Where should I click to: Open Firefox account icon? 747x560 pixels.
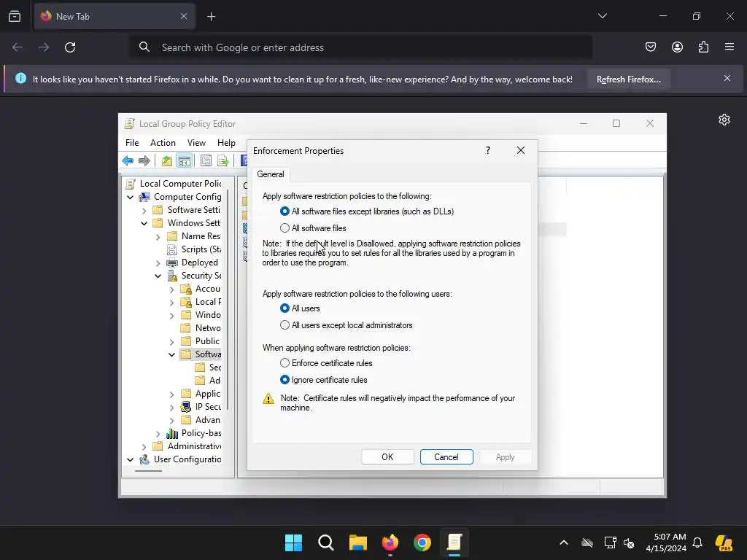677,47
